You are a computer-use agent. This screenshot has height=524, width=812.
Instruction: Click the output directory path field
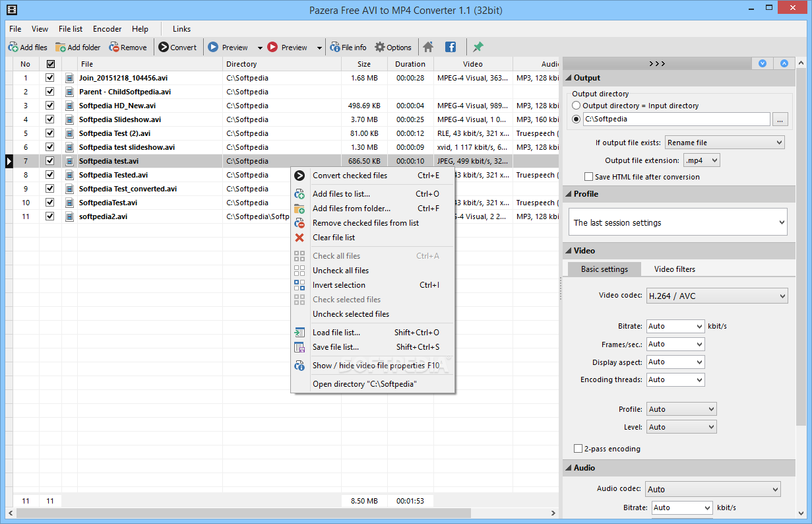click(676, 119)
